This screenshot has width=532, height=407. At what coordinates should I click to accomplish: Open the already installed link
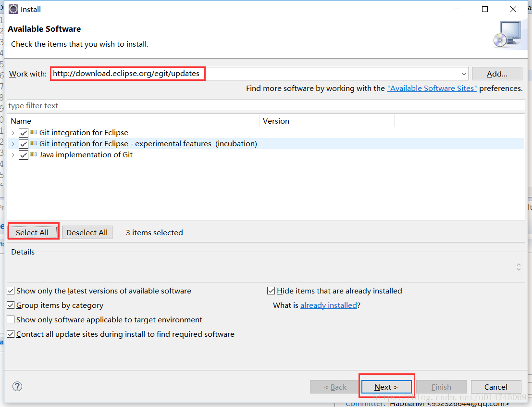(x=329, y=305)
